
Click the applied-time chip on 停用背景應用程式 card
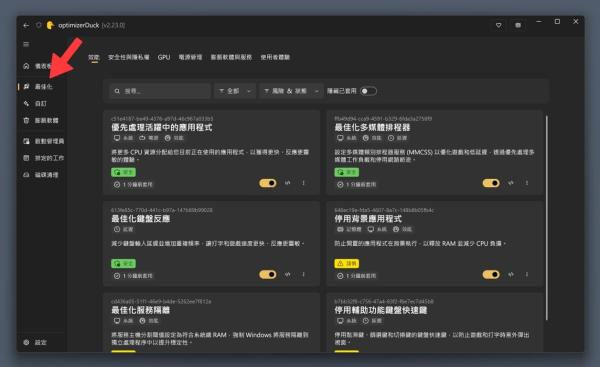point(357,276)
